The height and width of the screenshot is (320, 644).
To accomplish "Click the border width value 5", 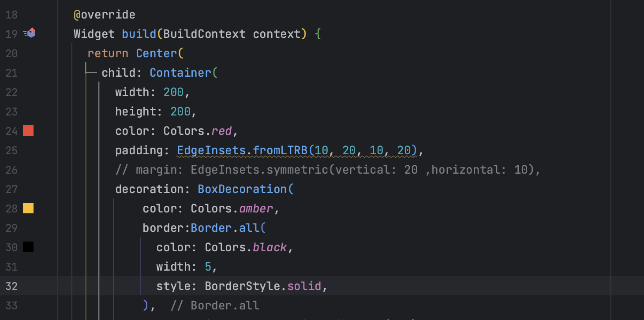I will tap(208, 267).
